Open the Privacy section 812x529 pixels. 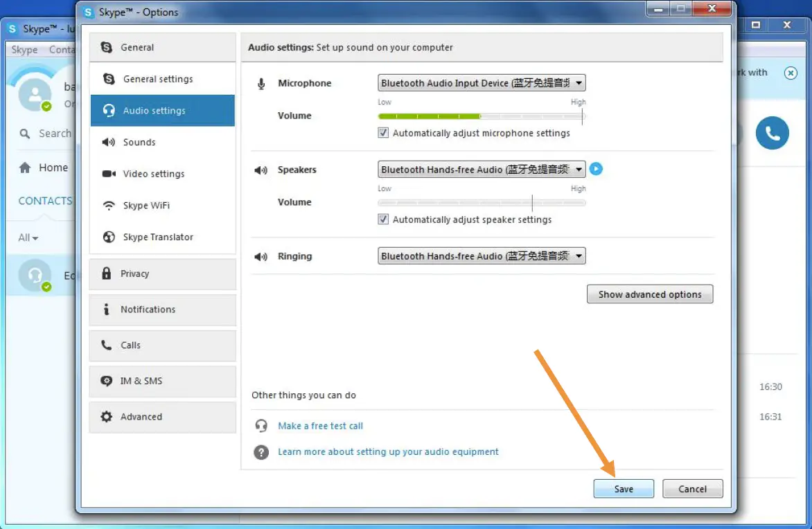click(x=162, y=274)
